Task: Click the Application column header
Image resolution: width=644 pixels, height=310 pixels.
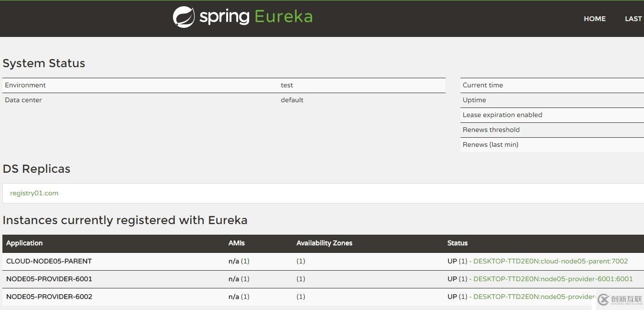Action: point(24,243)
